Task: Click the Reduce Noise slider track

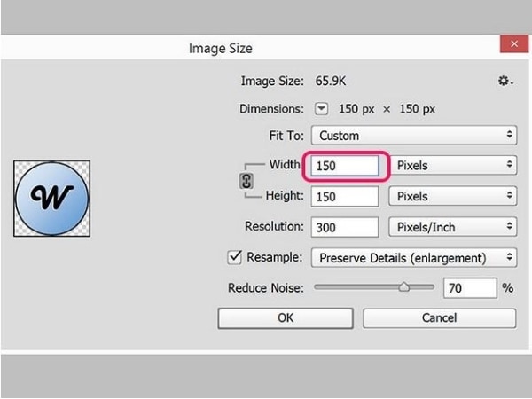Action: pyautogui.click(x=355, y=287)
